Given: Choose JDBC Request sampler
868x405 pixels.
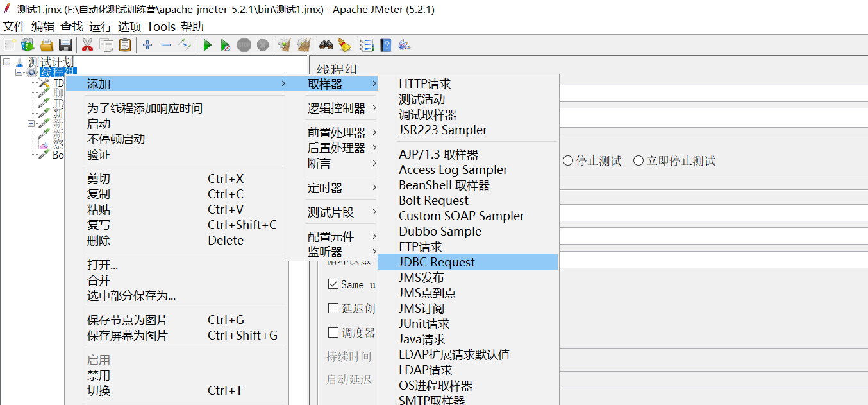Looking at the screenshot, I should [x=467, y=262].
